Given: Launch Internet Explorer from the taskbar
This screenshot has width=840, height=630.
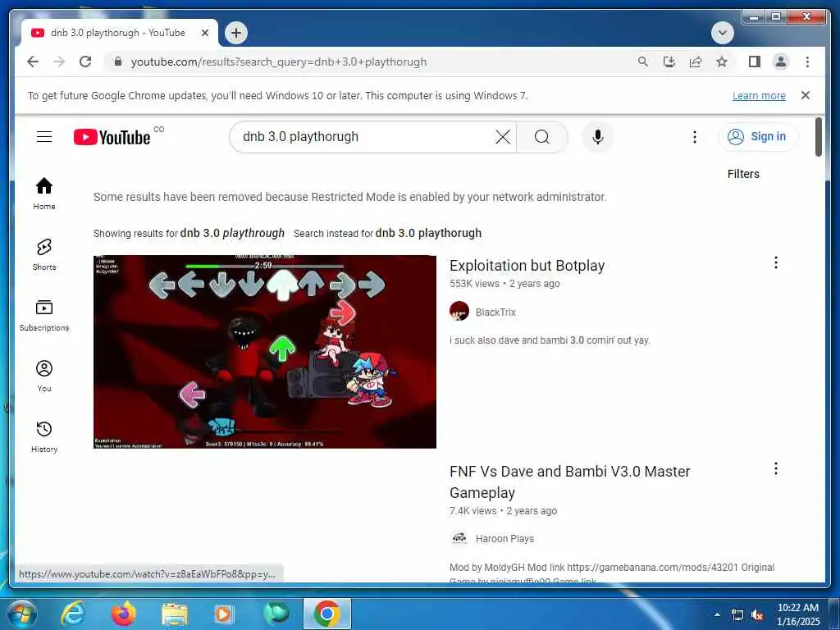Looking at the screenshot, I should click(x=73, y=614).
